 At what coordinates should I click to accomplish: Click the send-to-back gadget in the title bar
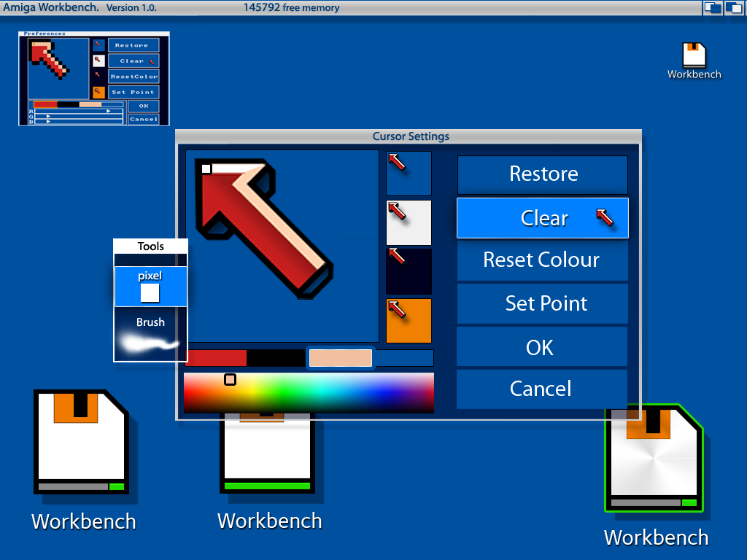tap(713, 7)
